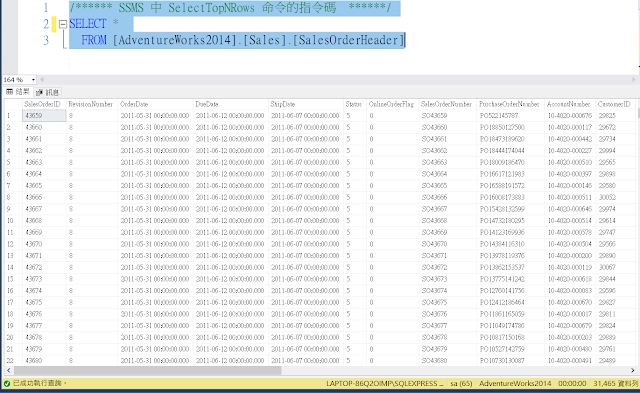Select cell PO18850127500 in PurchaseOrderNumber column
This screenshot has width=640, height=393.
tap(510, 127)
